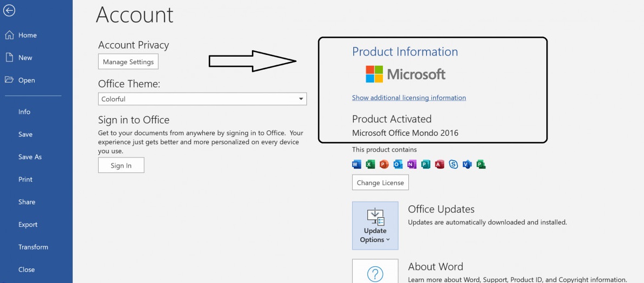Click the About Word heading
This screenshot has height=283, width=644.
[435, 267]
